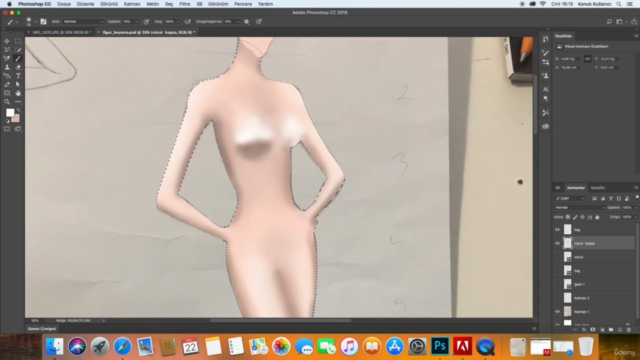
Task: Hide the top 'baş' layer
Action: pos(557,230)
